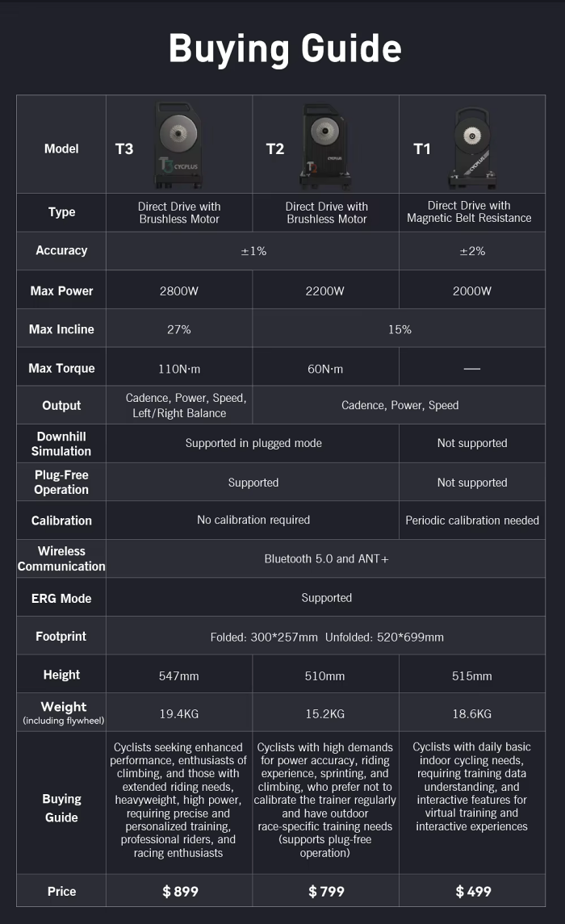This screenshot has width=565, height=924.
Task: Click the T2 trainer product image
Action: (326, 144)
